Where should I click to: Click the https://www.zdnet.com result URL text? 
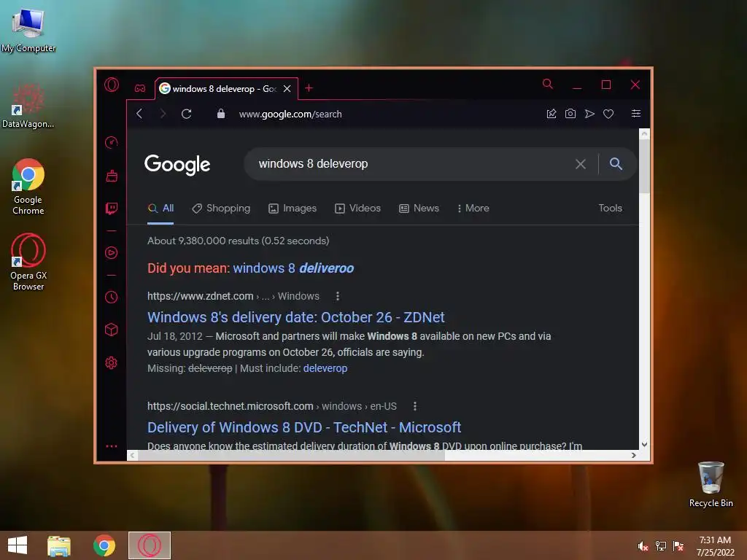pyautogui.click(x=200, y=296)
